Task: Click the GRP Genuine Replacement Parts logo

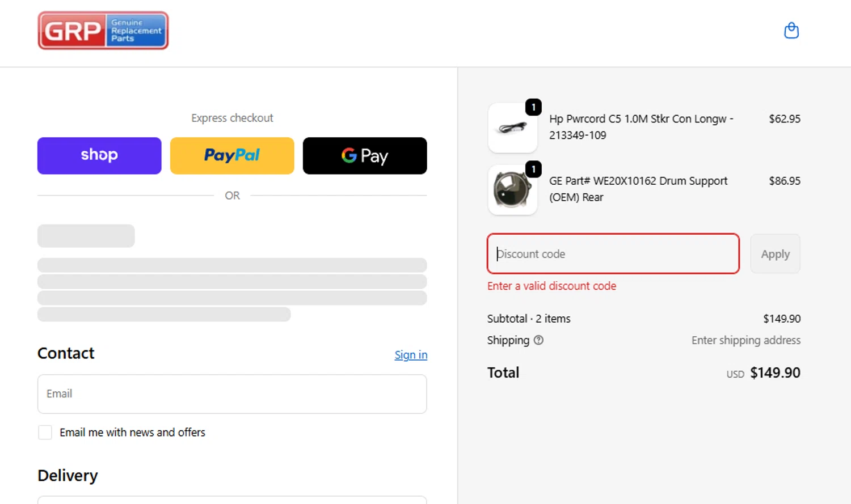Action: pyautogui.click(x=103, y=31)
